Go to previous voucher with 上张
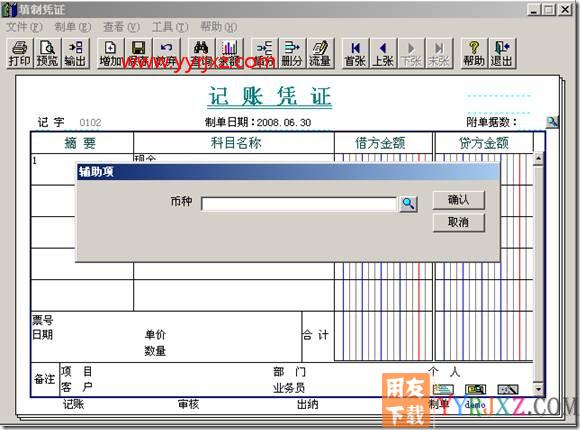The height and width of the screenshot is (430, 580). 383,54
